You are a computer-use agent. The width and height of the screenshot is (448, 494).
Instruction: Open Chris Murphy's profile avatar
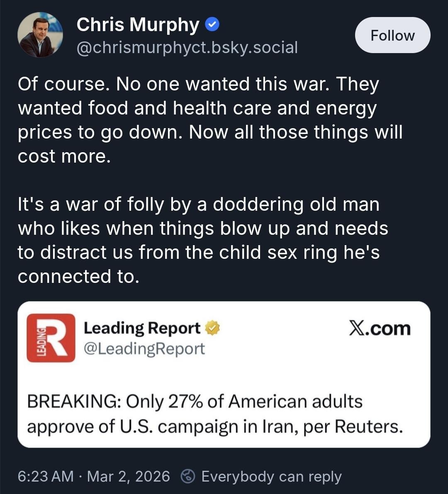point(40,35)
